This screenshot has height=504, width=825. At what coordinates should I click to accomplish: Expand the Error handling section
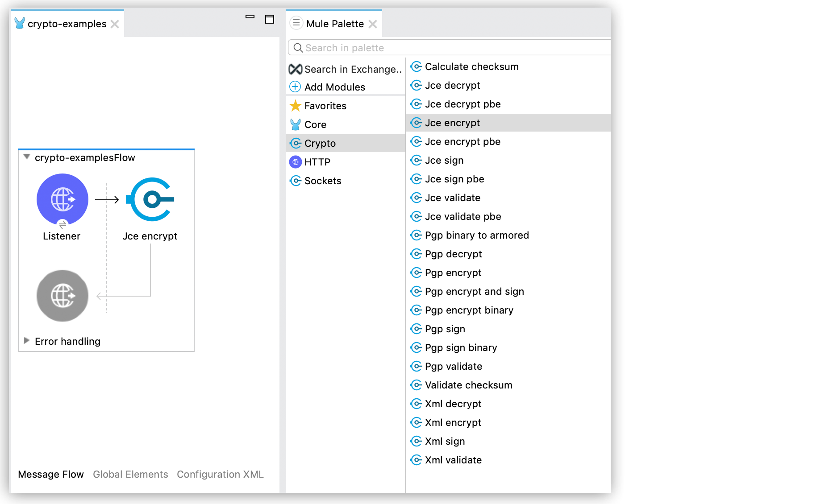27,341
